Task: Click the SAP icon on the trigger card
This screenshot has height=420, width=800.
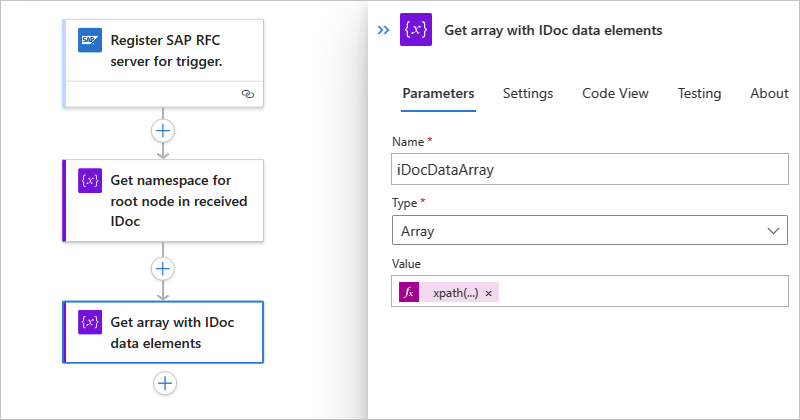Action: (90, 41)
